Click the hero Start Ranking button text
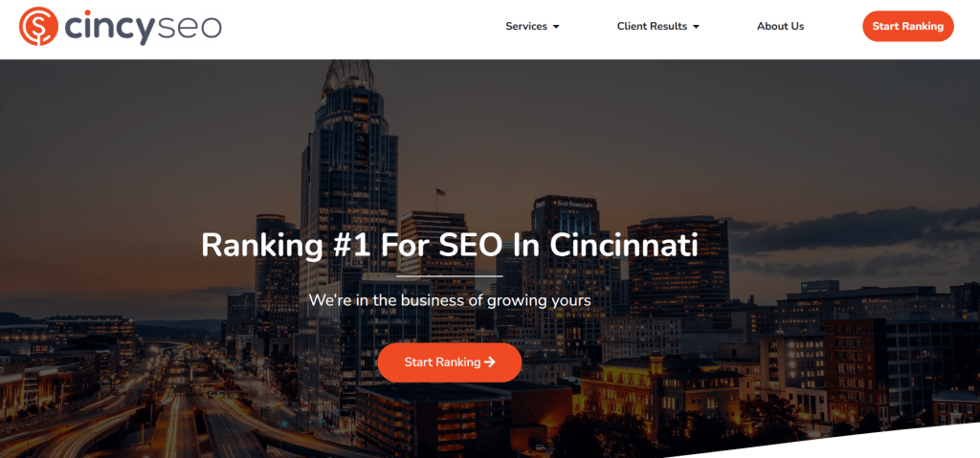980x458 pixels. pyautogui.click(x=442, y=361)
